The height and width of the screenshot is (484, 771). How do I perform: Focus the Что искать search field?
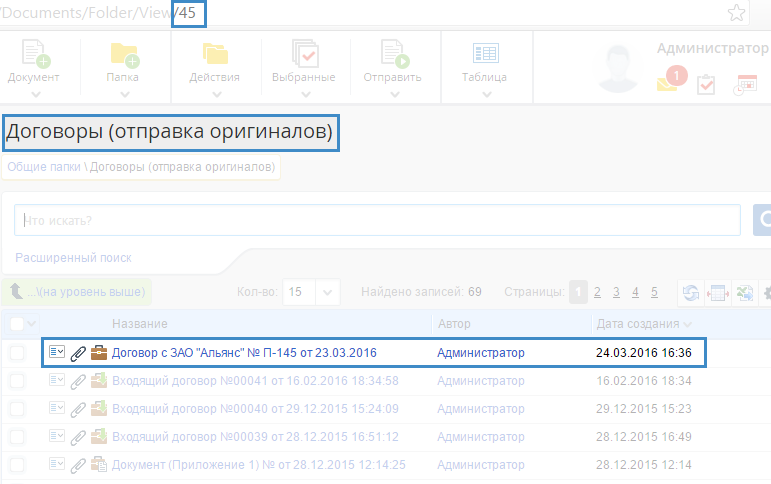pos(377,220)
